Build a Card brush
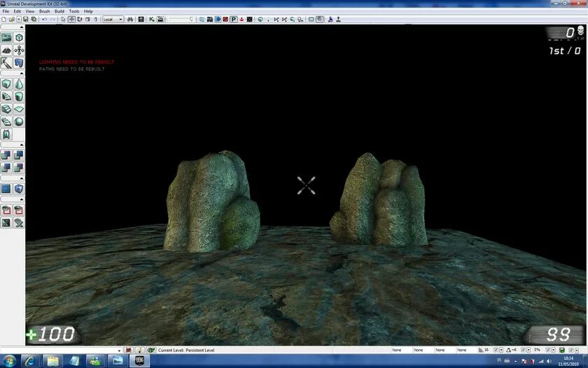The width and height of the screenshot is (588, 368). tap(6, 134)
